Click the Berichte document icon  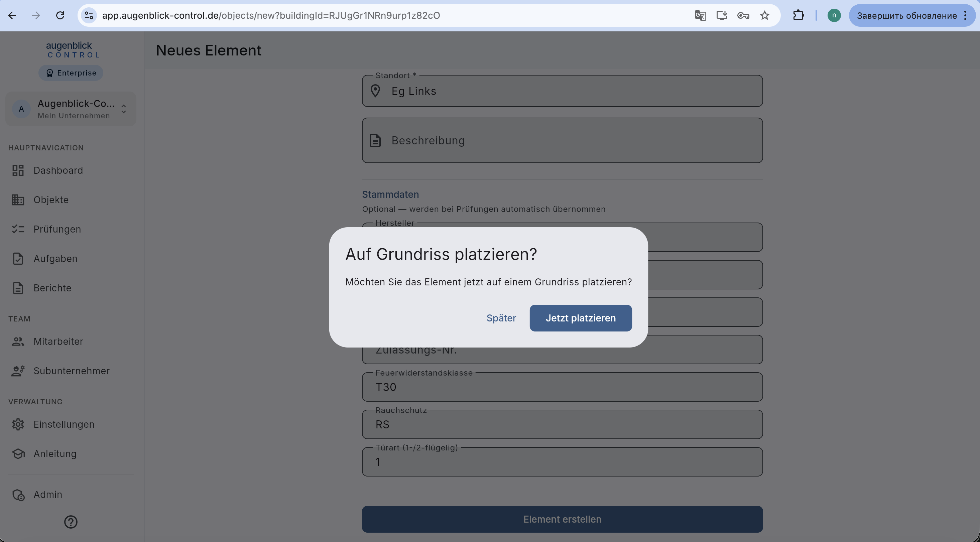(18, 288)
